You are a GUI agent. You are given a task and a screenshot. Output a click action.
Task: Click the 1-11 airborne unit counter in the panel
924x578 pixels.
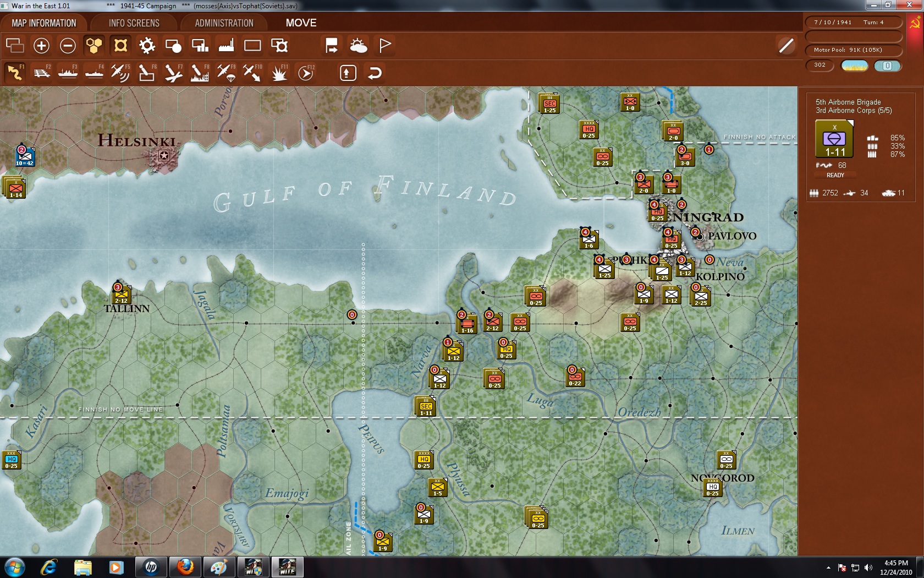[x=834, y=139]
